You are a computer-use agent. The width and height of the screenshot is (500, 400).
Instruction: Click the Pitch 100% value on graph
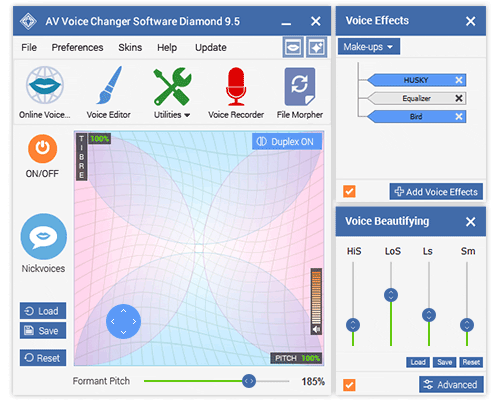pos(310,358)
